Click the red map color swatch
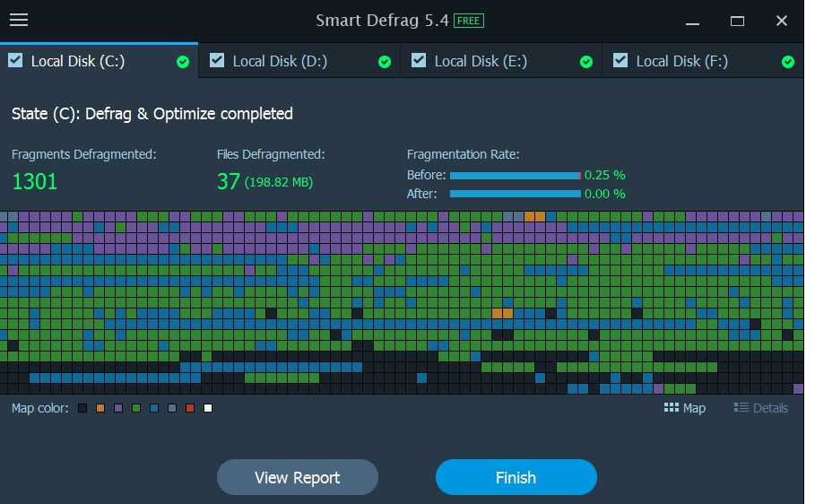Screen dimensions: 815x504 pos(190,408)
